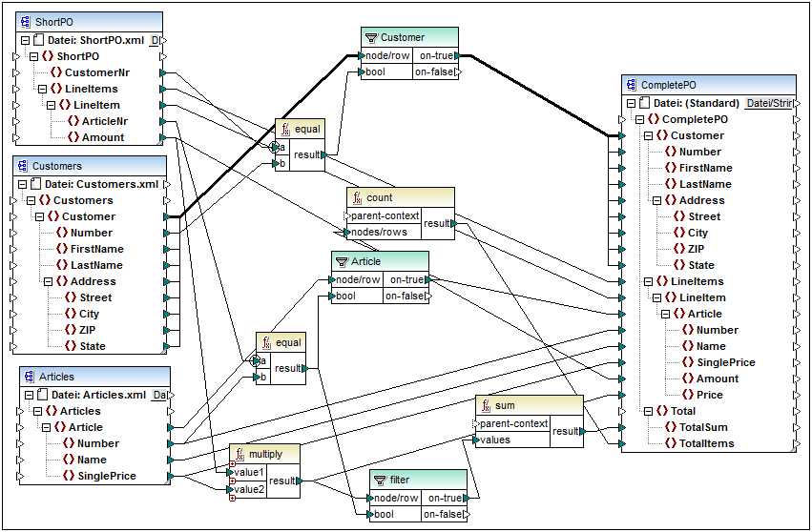Select TotalSum element in CompletePO
The image size is (812, 532).
tap(705, 427)
